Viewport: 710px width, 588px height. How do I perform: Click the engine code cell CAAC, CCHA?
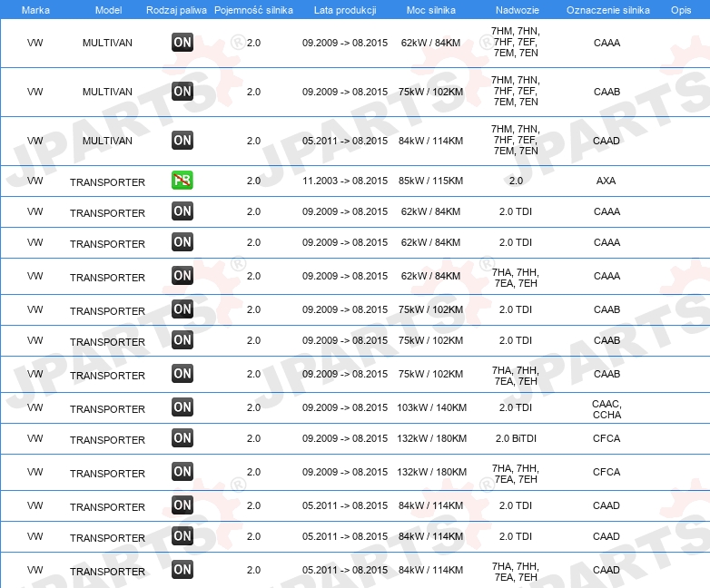pos(606,409)
